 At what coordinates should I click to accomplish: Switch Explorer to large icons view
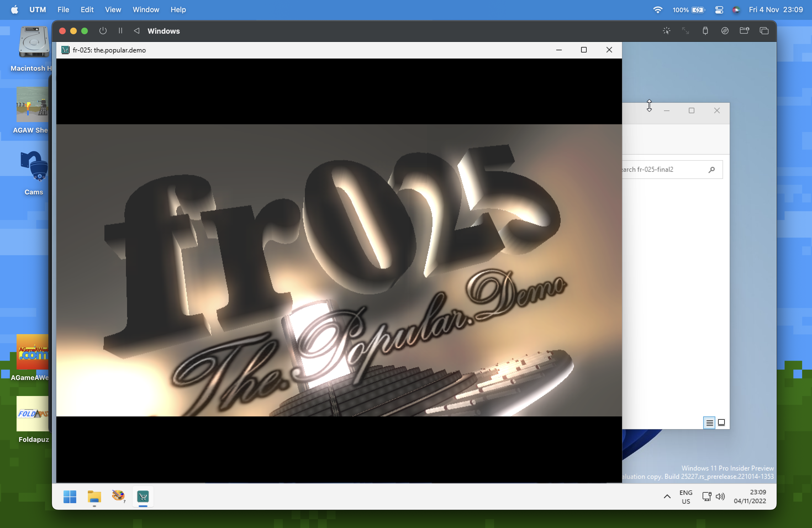(x=721, y=423)
